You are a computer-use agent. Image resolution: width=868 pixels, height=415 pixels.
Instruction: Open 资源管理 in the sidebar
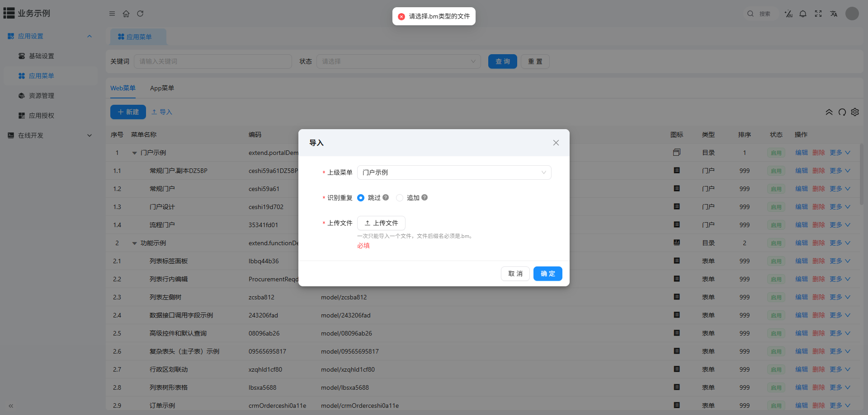pos(51,96)
